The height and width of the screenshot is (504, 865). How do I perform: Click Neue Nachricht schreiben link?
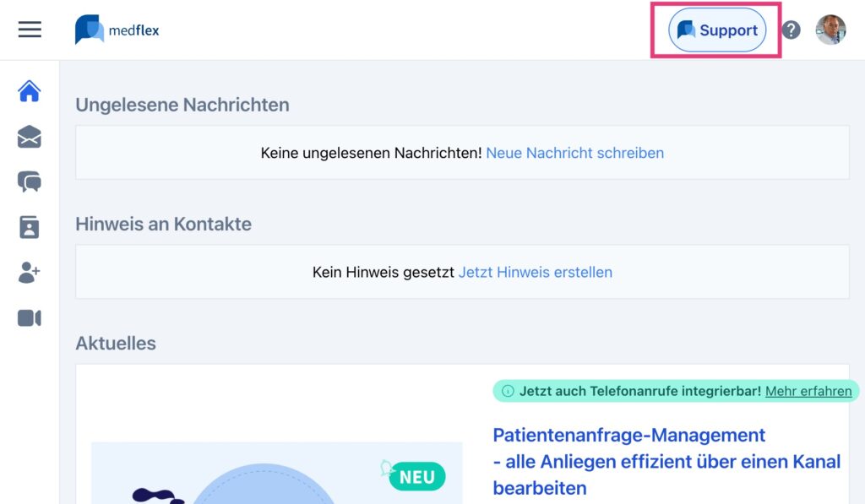[574, 153]
